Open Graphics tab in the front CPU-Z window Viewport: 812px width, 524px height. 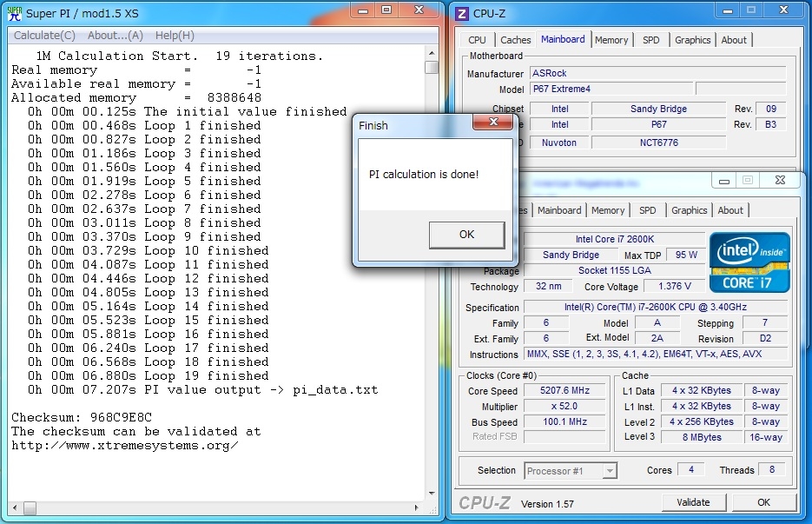click(x=689, y=210)
